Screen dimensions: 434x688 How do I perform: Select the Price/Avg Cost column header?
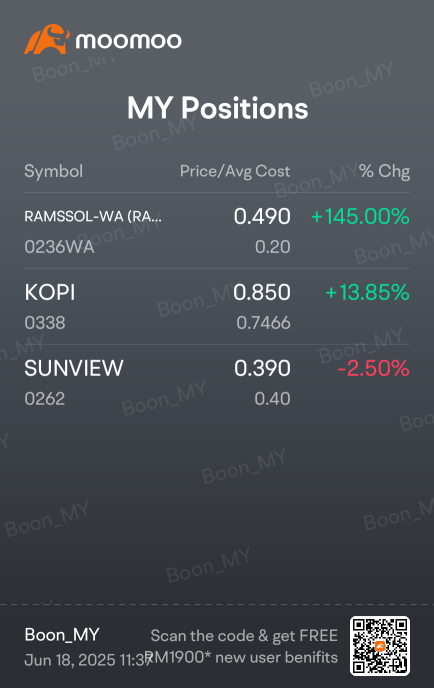point(235,171)
